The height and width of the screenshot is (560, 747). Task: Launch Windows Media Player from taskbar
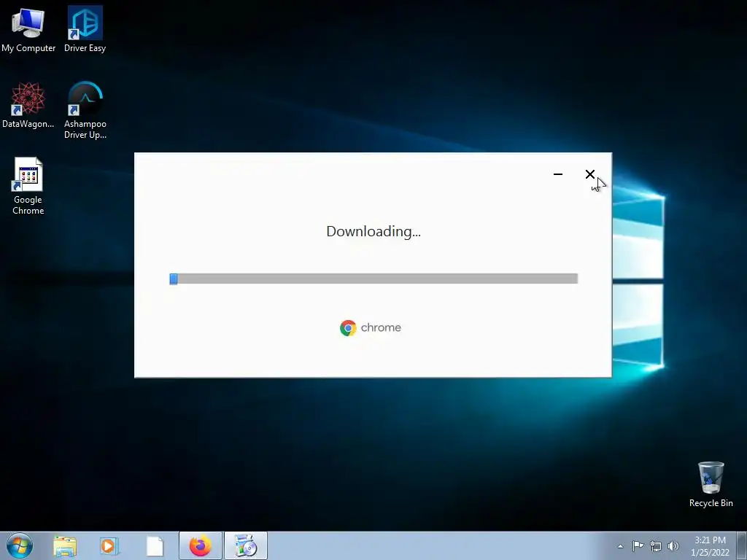pos(109,546)
